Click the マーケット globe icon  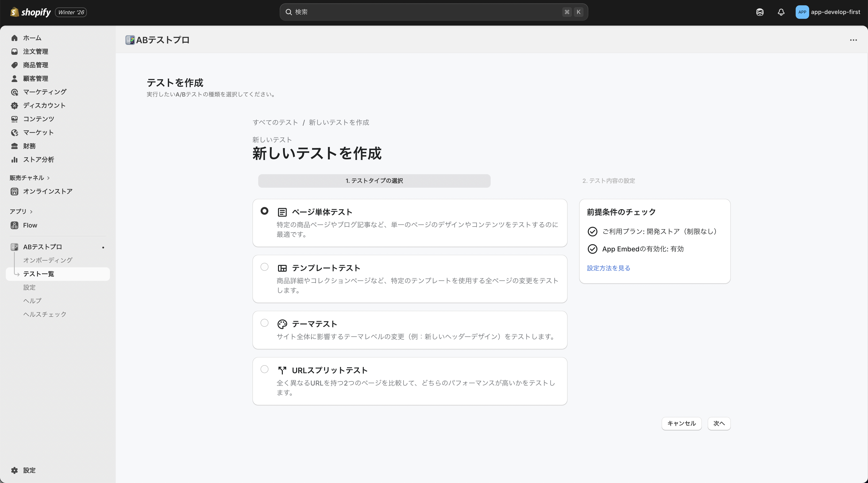tap(14, 132)
